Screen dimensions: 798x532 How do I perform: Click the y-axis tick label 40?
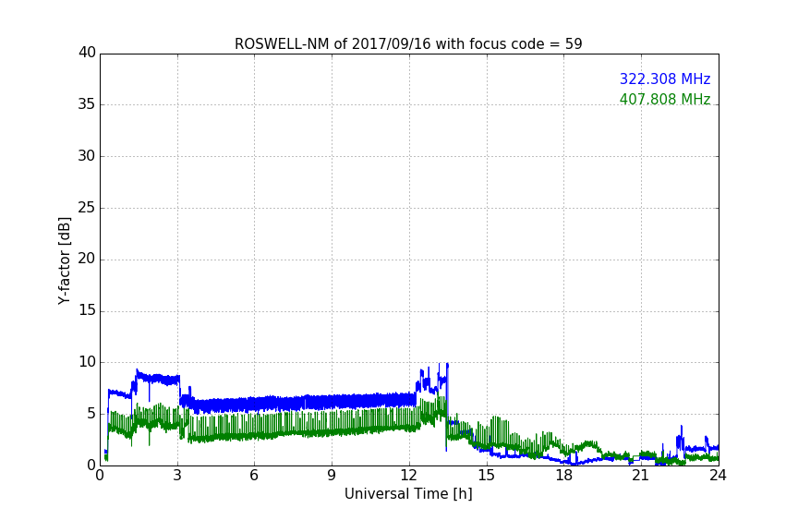coord(87,53)
